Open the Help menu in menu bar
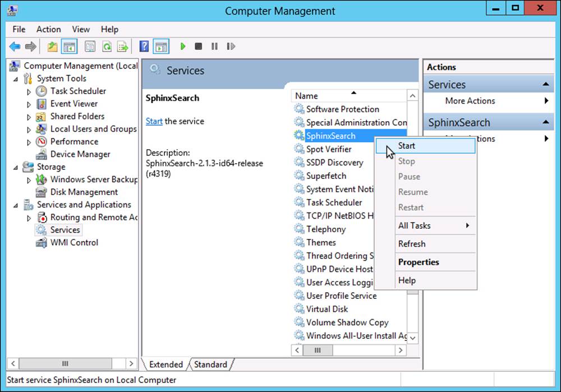561x392 pixels. [109, 29]
